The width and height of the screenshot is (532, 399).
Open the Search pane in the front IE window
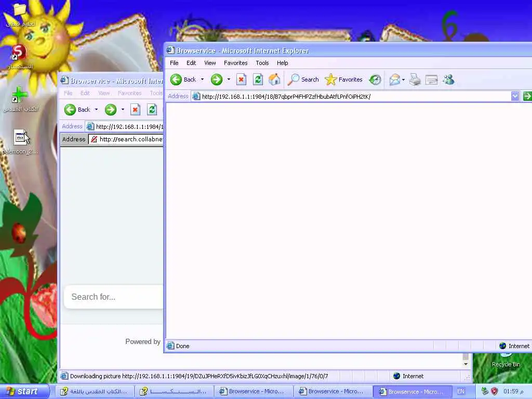point(303,79)
